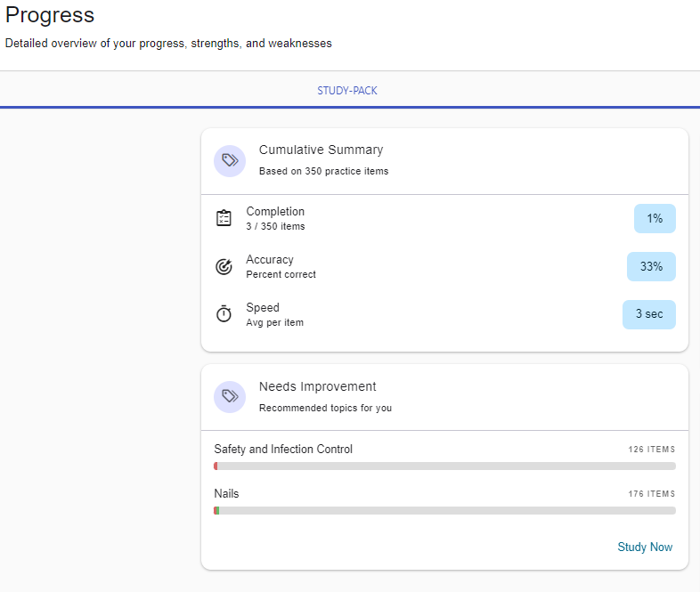Click the Speed stopwatch icon
The height and width of the screenshot is (592, 700).
coord(224,314)
